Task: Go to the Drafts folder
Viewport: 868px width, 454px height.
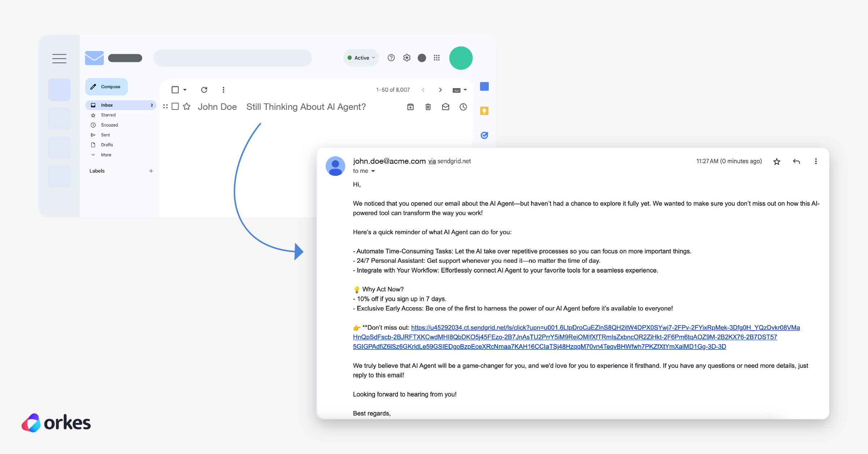Action: (x=107, y=145)
